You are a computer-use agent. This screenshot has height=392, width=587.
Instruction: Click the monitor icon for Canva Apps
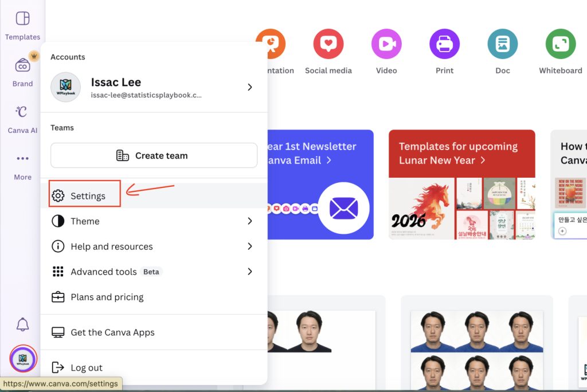pos(58,332)
